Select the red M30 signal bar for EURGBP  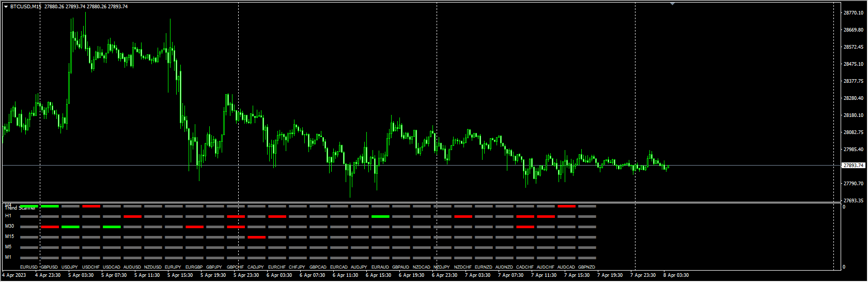[194, 227]
